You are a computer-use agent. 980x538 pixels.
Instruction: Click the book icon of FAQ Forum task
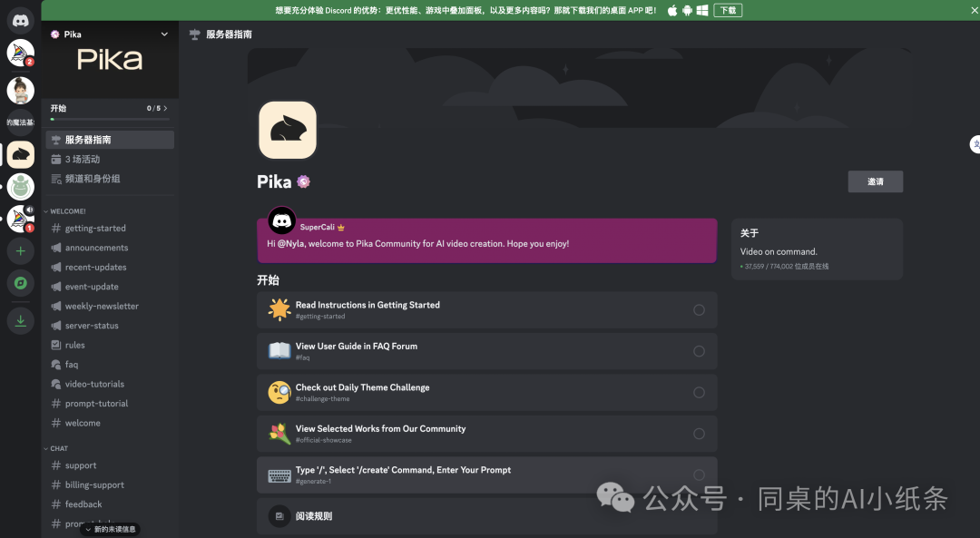coord(279,350)
